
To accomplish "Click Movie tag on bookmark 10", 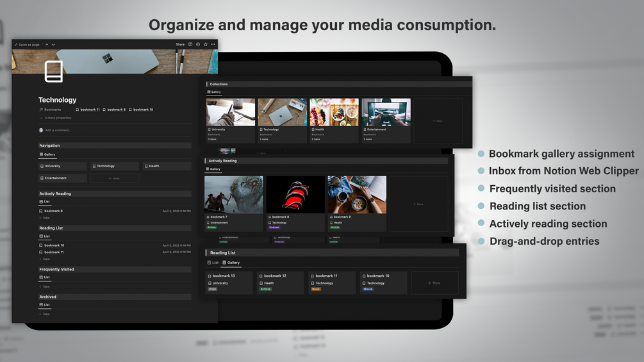I will tap(368, 289).
